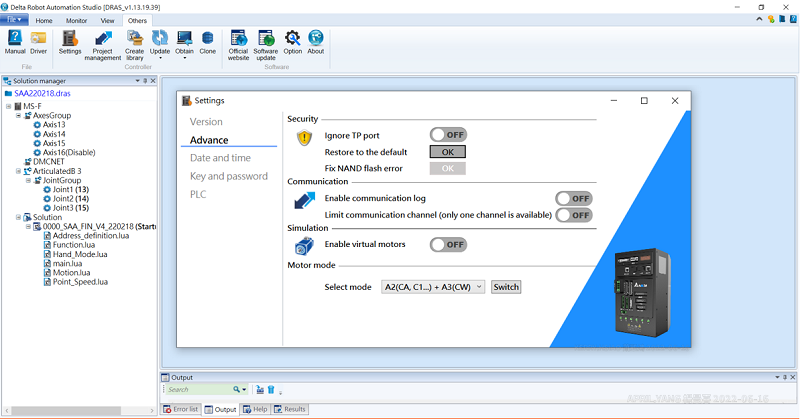The height and width of the screenshot is (419, 800).
Task: Click the DMCNET node icon
Action: pyautogui.click(x=28, y=162)
